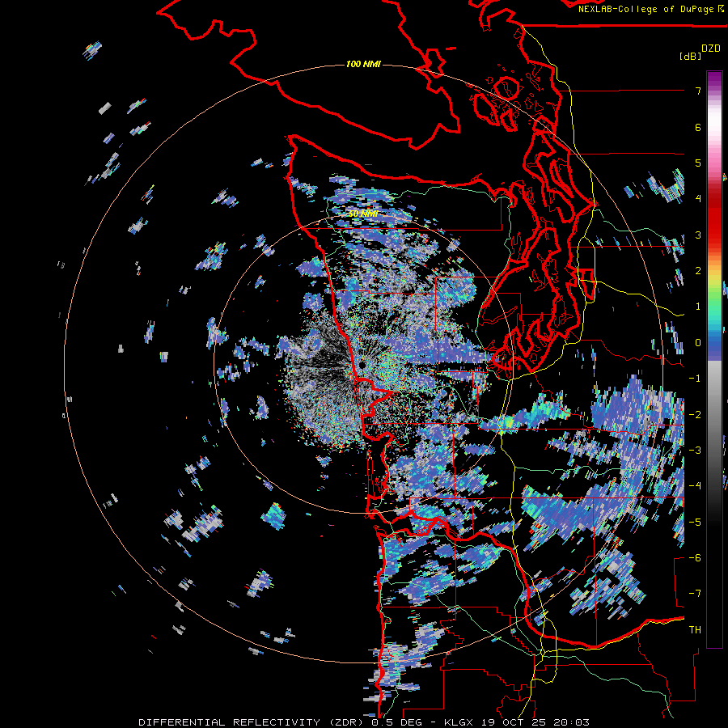The image size is (728, 728).
Task: Click the ZDR color scale bar
Action: click(714, 359)
